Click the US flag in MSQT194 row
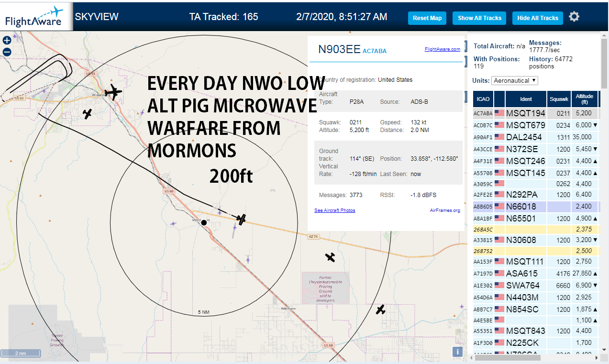This screenshot has width=609, height=364. click(499, 113)
